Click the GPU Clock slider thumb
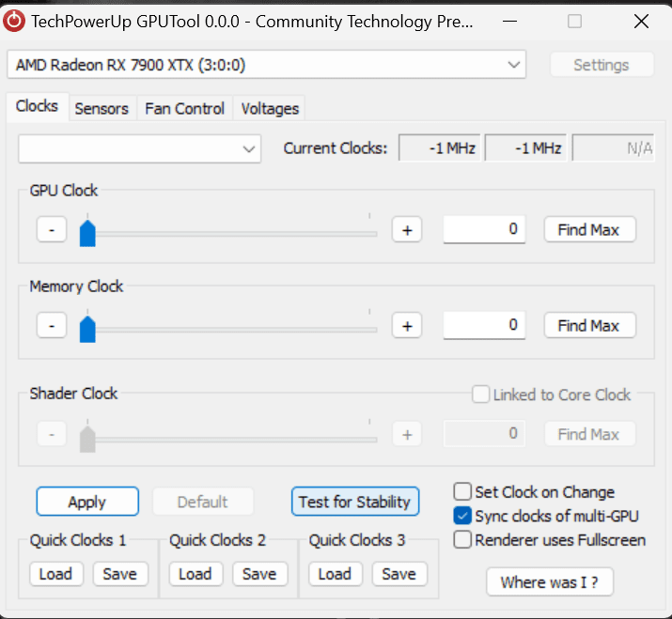 (87, 233)
